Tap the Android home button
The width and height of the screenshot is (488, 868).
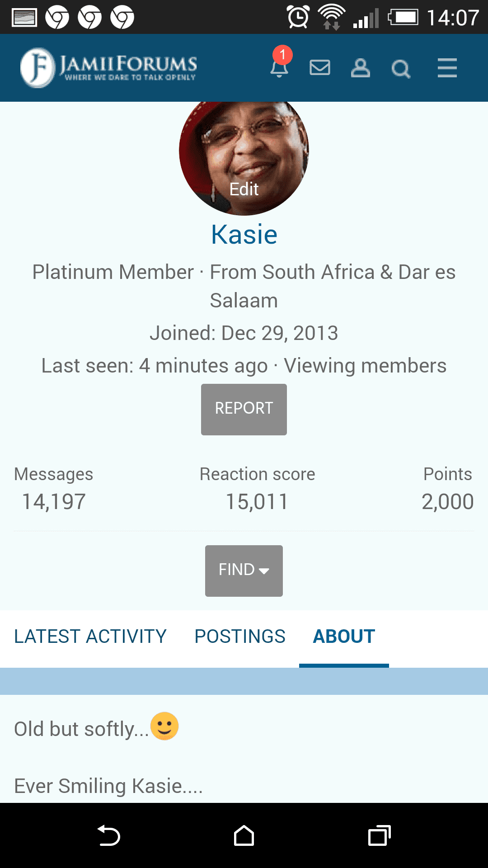tap(244, 835)
